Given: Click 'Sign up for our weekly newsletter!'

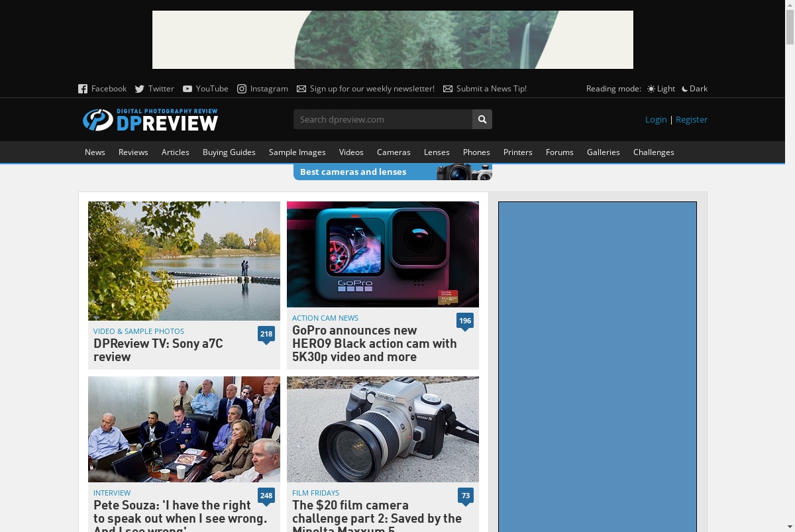Looking at the screenshot, I should (372, 89).
